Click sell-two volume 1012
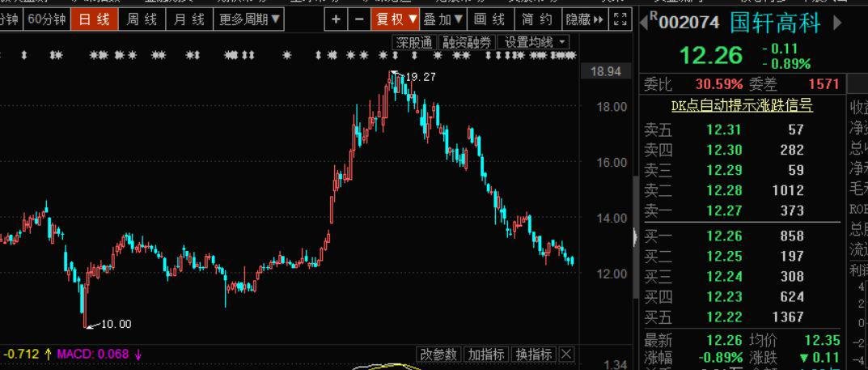 click(x=788, y=190)
